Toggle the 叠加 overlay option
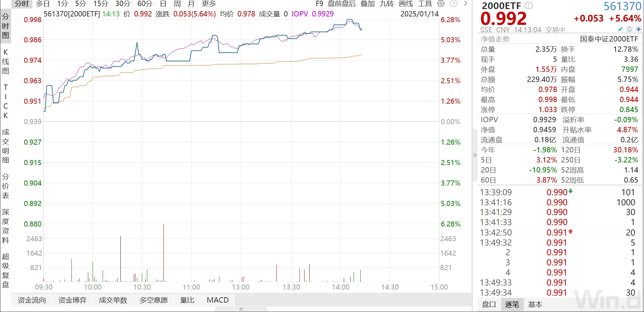Screen dimensions: 644x312 tap(368, 4)
